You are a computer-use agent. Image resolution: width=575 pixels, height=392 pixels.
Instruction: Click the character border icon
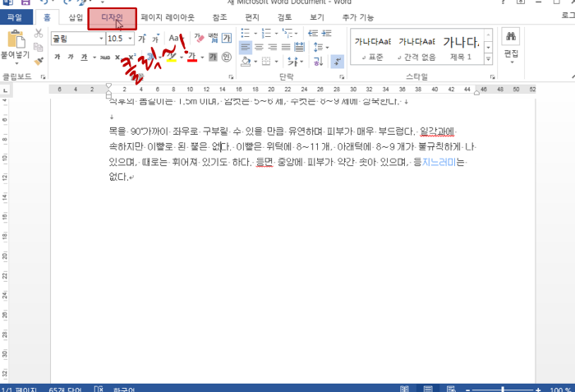pos(227,38)
